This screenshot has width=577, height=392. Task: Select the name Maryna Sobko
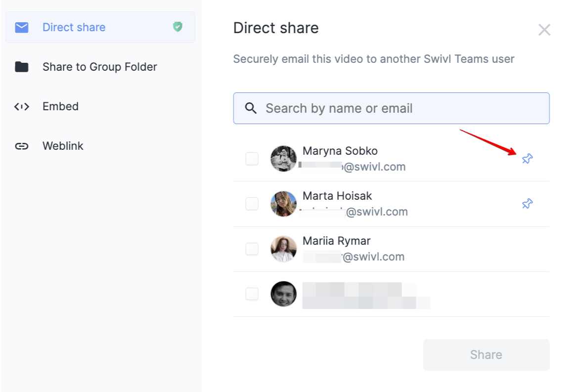(340, 151)
